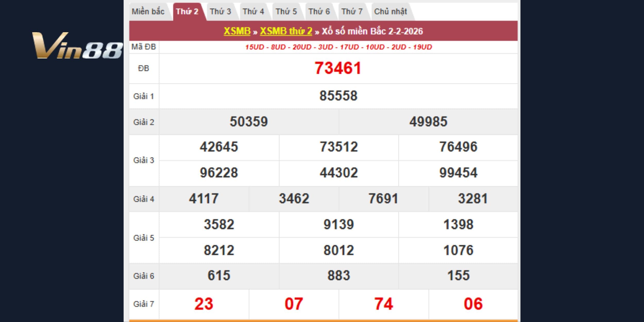The height and width of the screenshot is (322, 644).
Task: Click Giải 7 red number 23
Action: [x=204, y=304]
